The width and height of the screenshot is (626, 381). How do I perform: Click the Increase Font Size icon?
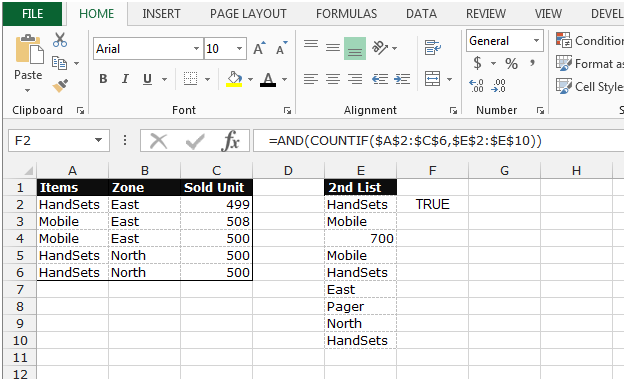coord(259,49)
